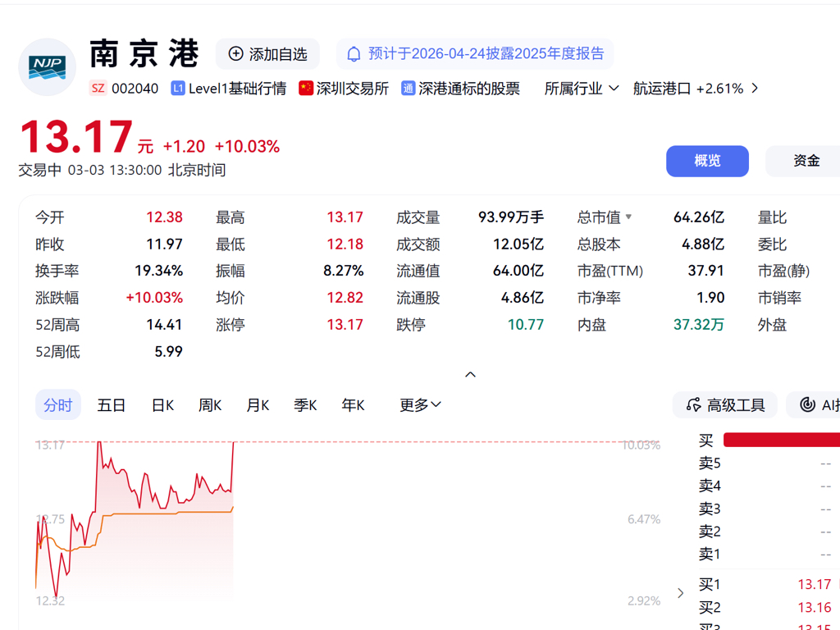Click the 成交量 value 93.99万手
The image size is (840, 630).
pyautogui.click(x=511, y=217)
